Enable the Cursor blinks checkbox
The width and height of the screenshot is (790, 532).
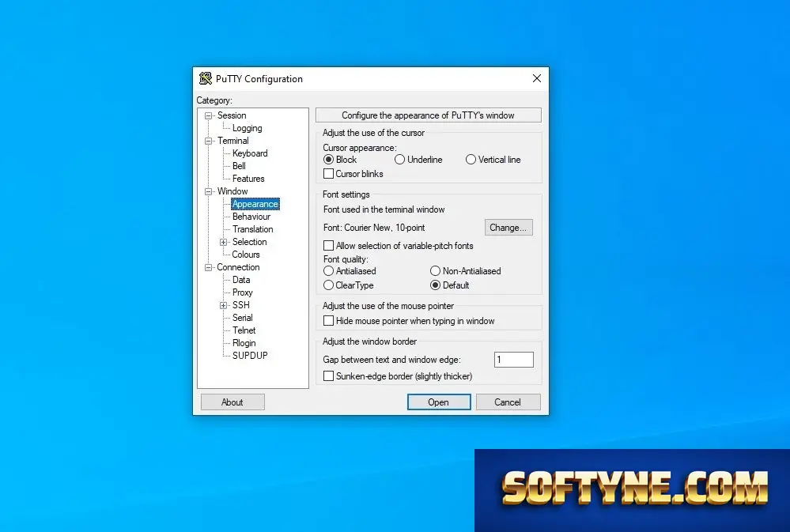coord(328,174)
